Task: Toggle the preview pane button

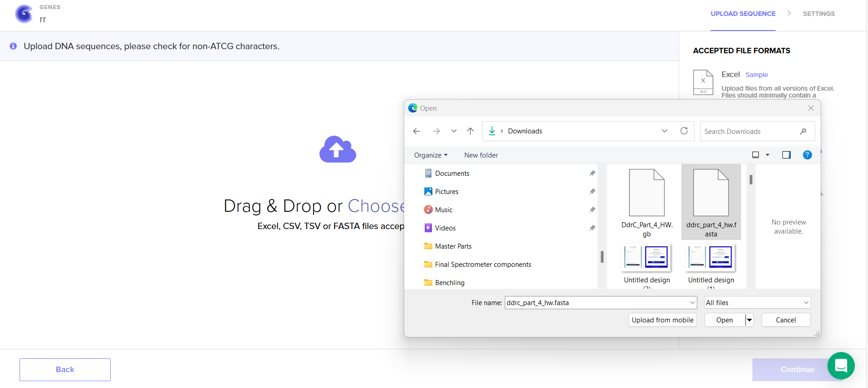Action: (x=786, y=155)
